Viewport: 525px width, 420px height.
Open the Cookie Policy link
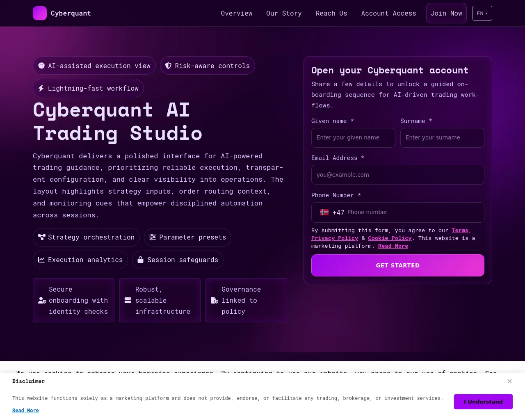(390, 238)
